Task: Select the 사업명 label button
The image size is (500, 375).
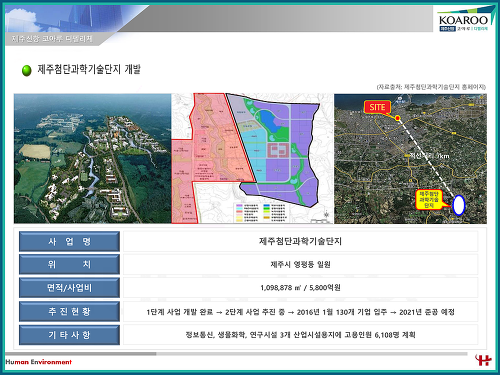Action: (x=69, y=241)
